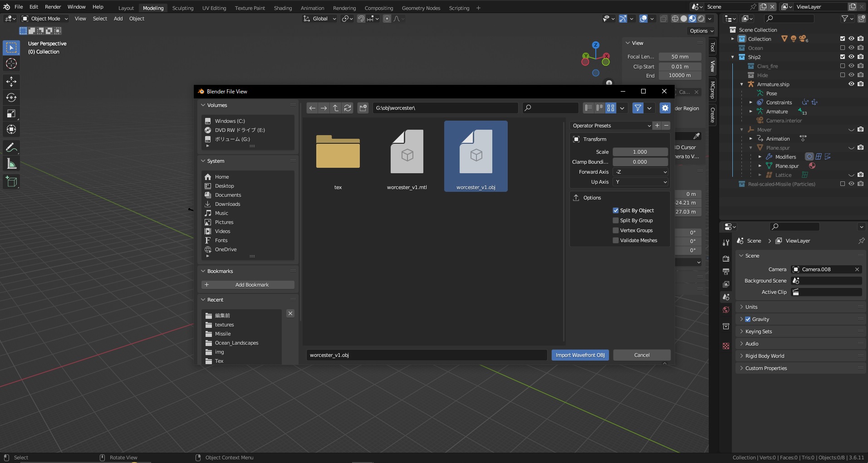Screen dimensions: 868x463
Task: Adjust the Scale value field
Action: (640, 152)
